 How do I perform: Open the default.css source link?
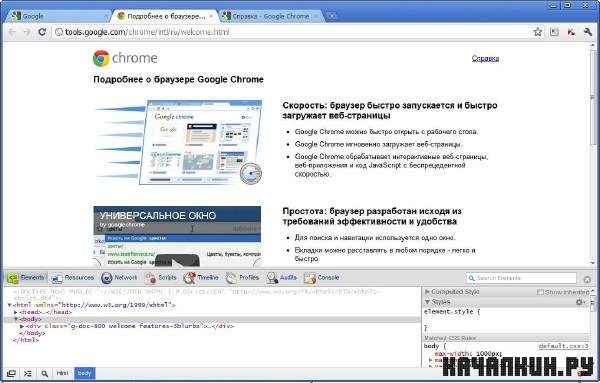pyautogui.click(x=563, y=346)
